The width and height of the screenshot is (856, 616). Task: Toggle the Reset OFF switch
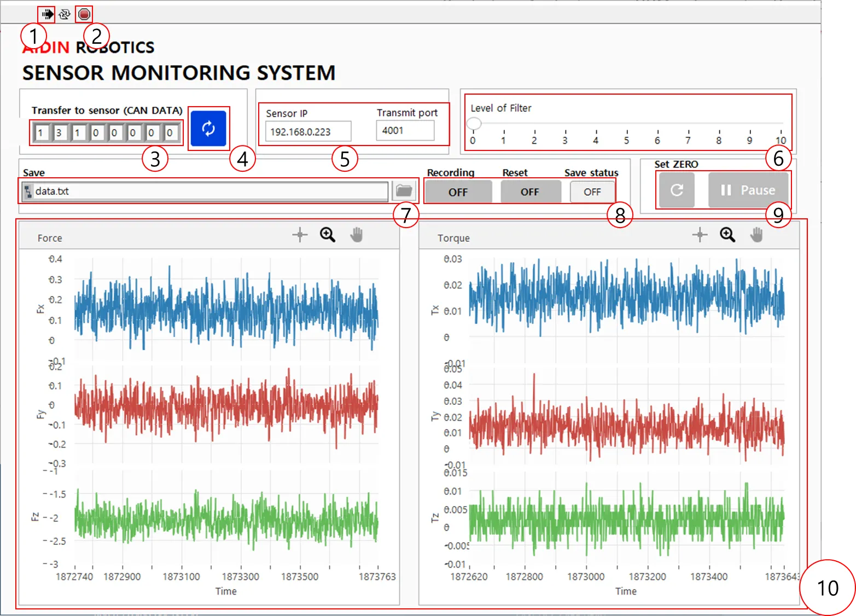click(x=529, y=192)
